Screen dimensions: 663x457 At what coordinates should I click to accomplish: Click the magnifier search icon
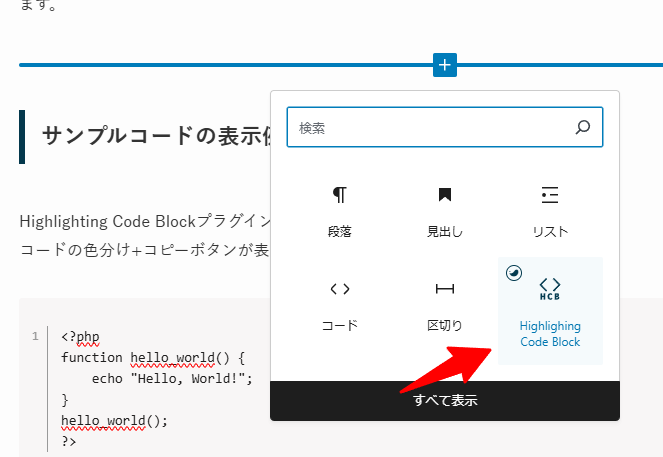[x=583, y=127]
